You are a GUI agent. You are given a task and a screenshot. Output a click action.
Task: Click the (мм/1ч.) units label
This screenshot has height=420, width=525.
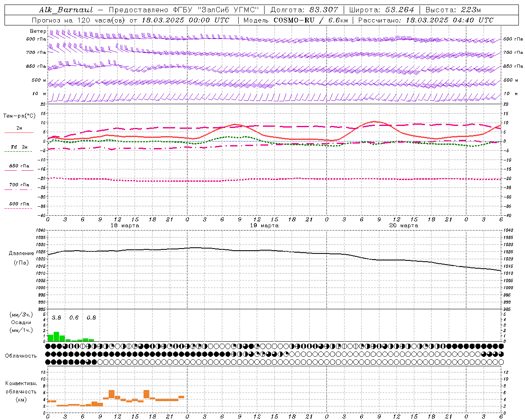pyautogui.click(x=21, y=330)
